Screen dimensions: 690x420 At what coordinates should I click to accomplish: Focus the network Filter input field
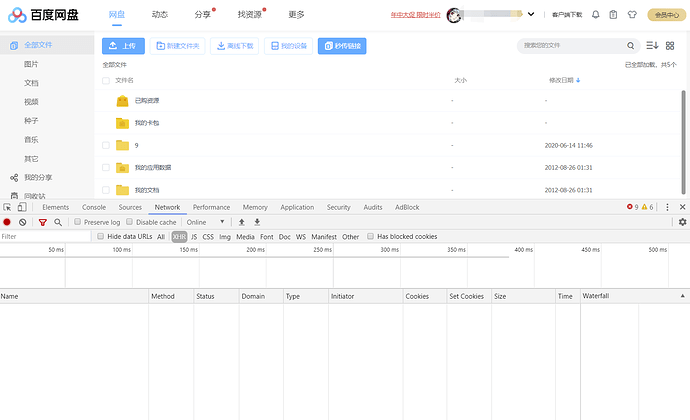tap(45, 236)
